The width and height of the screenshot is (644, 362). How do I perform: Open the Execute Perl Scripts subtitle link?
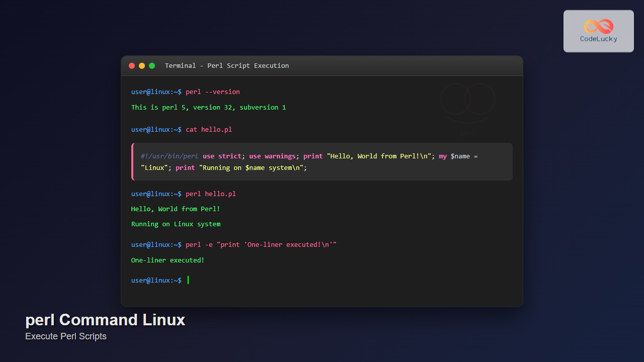point(66,336)
